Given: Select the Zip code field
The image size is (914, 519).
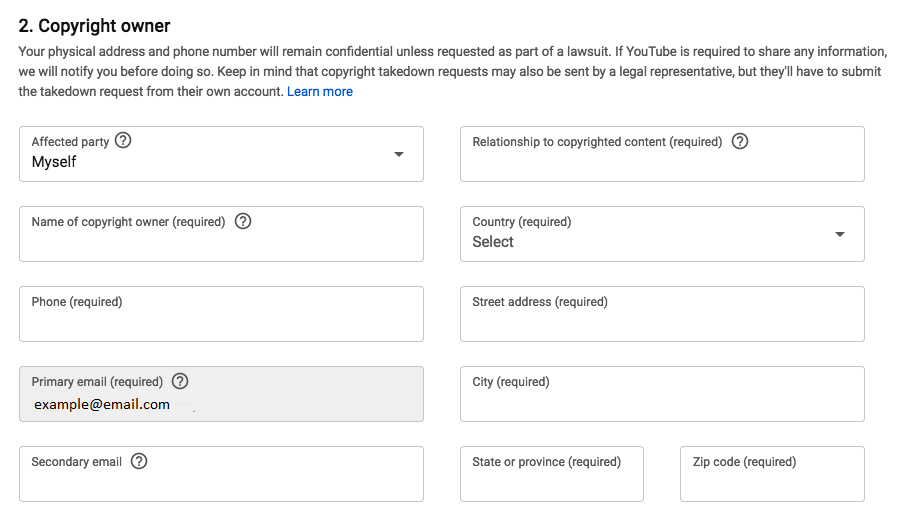Looking at the screenshot, I should (772, 480).
